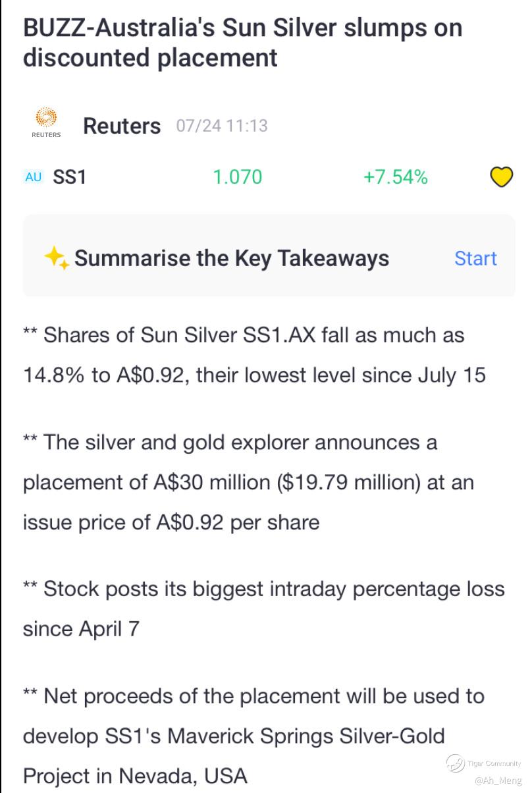The width and height of the screenshot is (532, 793).
Task: Open the Reuters source name
Action: (x=122, y=126)
